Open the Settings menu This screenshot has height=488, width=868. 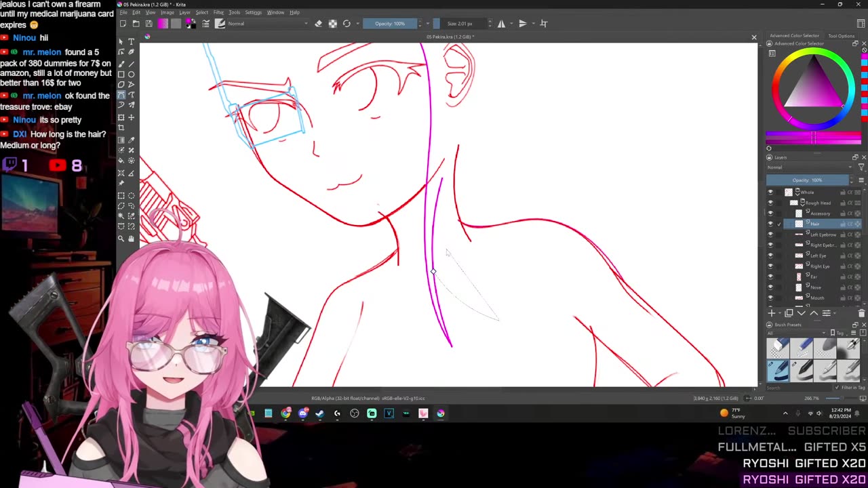point(253,12)
